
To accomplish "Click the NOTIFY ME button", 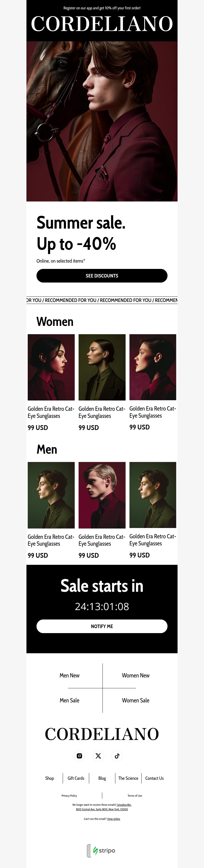I will 102,626.
